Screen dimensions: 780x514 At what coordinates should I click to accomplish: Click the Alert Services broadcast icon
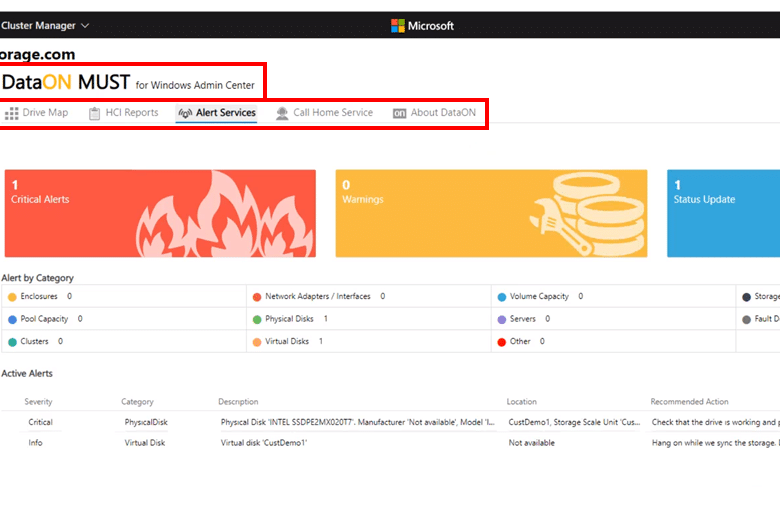click(x=185, y=113)
